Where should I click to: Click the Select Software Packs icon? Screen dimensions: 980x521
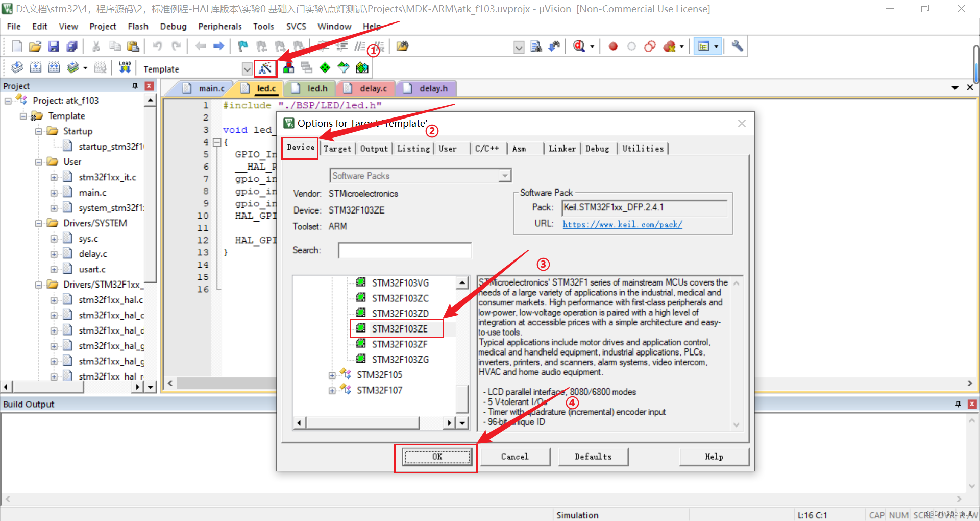pyautogui.click(x=344, y=67)
